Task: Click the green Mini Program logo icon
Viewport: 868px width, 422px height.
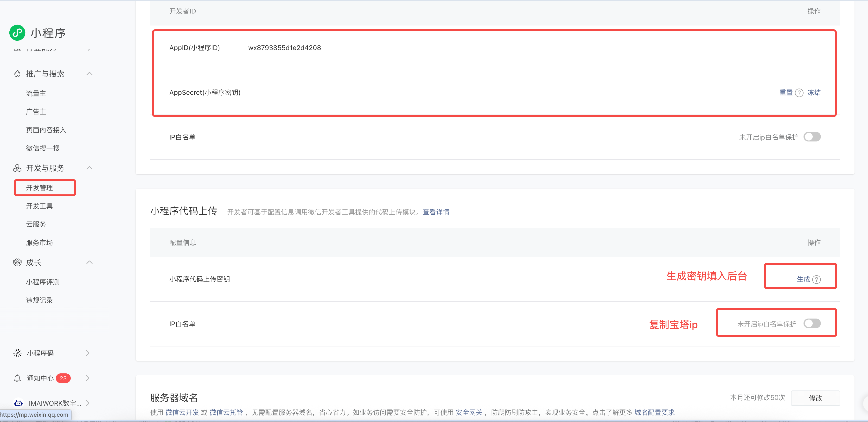Action: [x=17, y=33]
